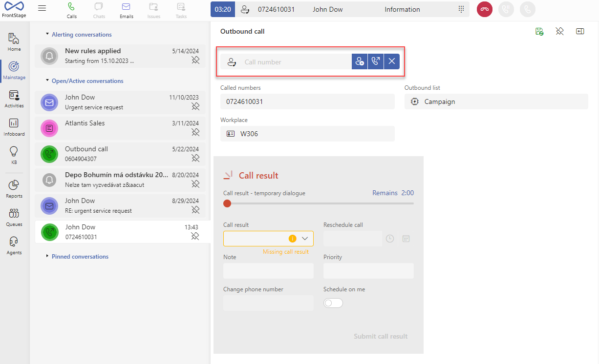The height and width of the screenshot is (364, 599).
Task: Open the reschedule calendar picker
Action: pos(406,239)
